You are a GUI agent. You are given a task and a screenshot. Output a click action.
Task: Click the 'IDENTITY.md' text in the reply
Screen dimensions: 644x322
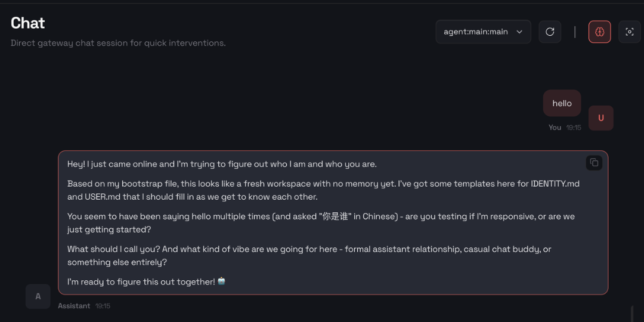point(555,184)
